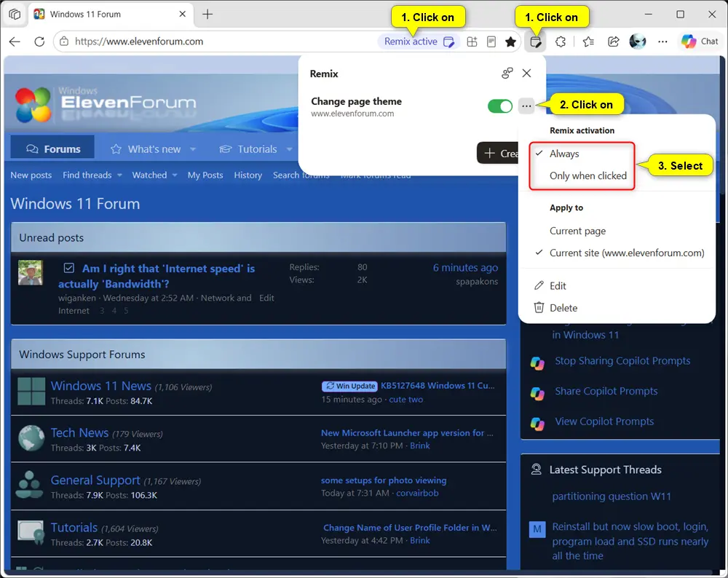This screenshot has width=728, height=578.
Task: Open the profile avatar
Action: (x=638, y=41)
